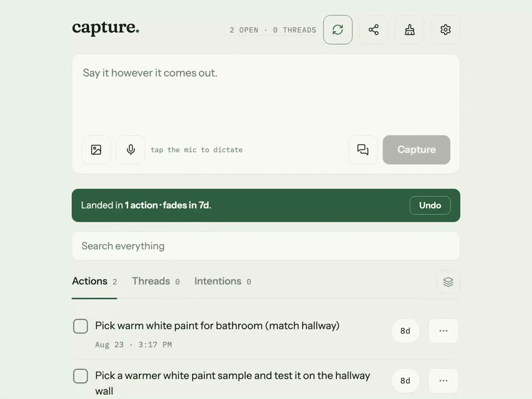Image resolution: width=532 pixels, height=399 pixels.
Task: Click the Capture button
Action: [417, 149]
